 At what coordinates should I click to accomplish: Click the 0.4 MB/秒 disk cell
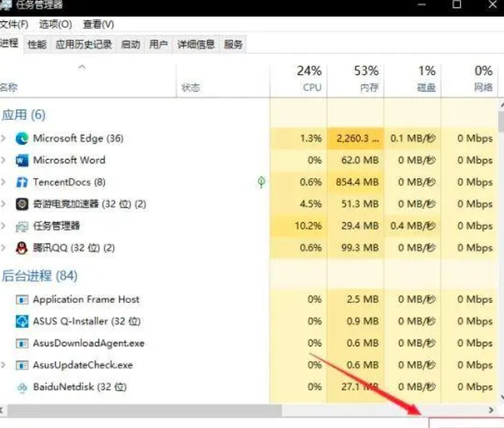click(412, 226)
